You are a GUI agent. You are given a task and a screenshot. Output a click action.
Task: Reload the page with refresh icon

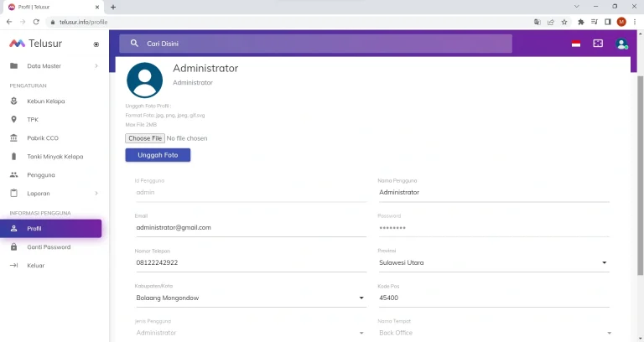36,22
